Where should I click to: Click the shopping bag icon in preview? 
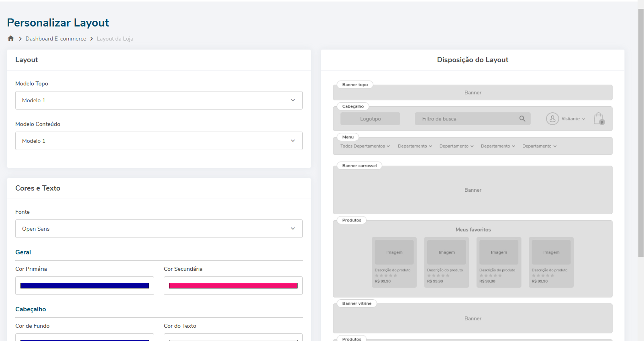click(x=599, y=119)
